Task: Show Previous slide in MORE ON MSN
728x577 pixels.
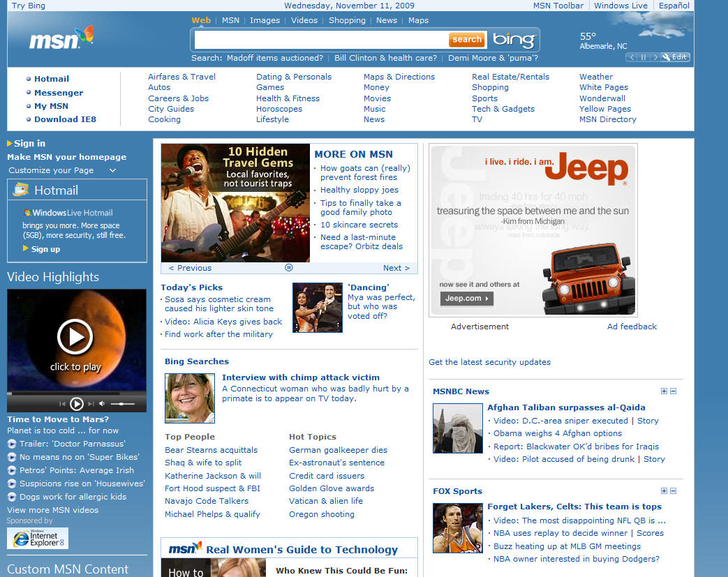Action: tap(190, 268)
